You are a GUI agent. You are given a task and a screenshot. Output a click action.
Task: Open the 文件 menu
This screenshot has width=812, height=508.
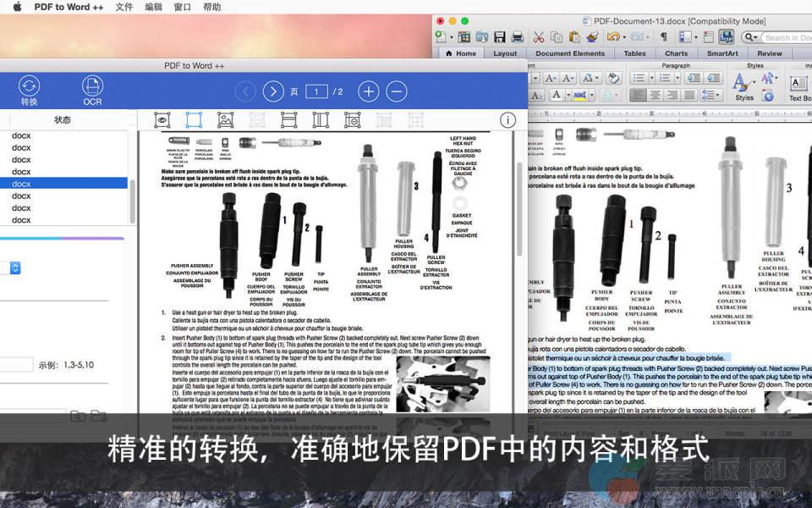(x=124, y=7)
